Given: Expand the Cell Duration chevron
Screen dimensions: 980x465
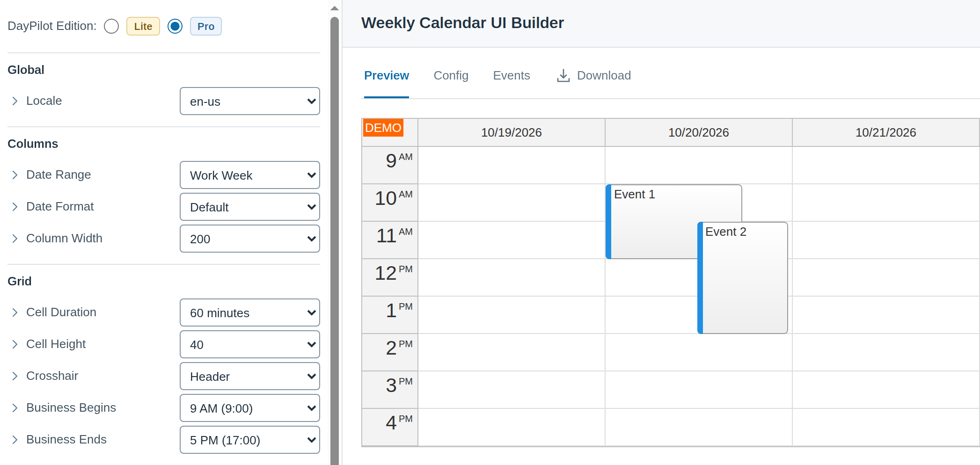Looking at the screenshot, I should pos(15,312).
